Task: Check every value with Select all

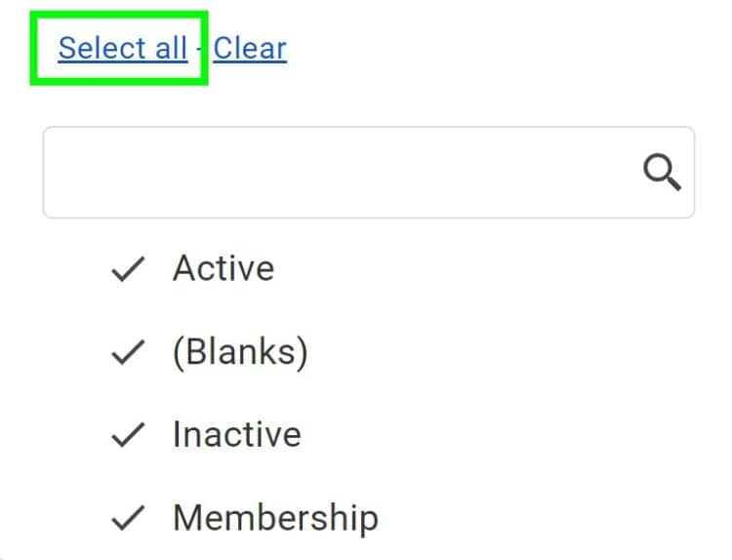Action: tap(122, 48)
